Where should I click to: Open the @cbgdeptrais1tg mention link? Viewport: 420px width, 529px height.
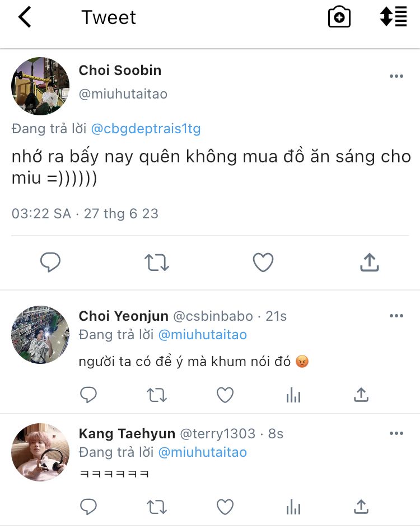(x=146, y=129)
